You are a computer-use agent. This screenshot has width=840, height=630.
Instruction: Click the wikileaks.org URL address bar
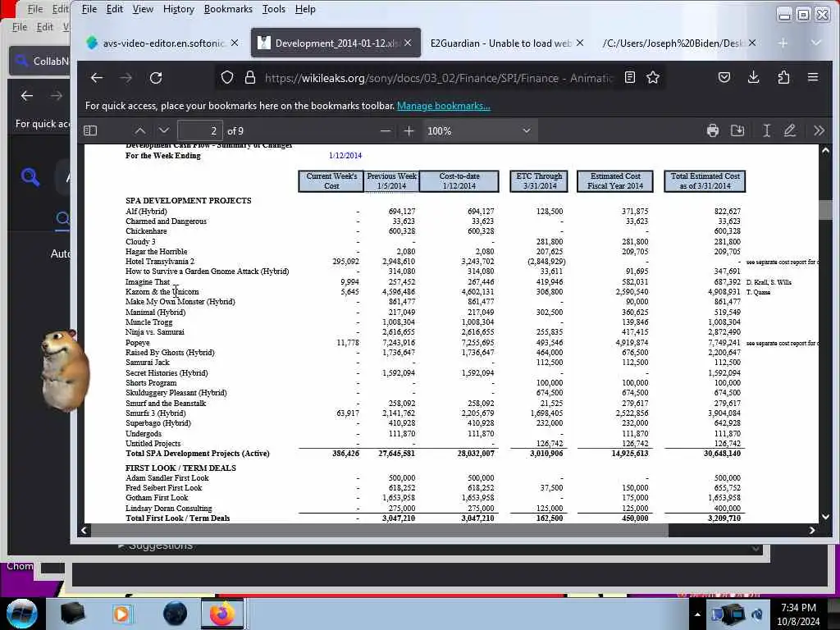point(438,78)
